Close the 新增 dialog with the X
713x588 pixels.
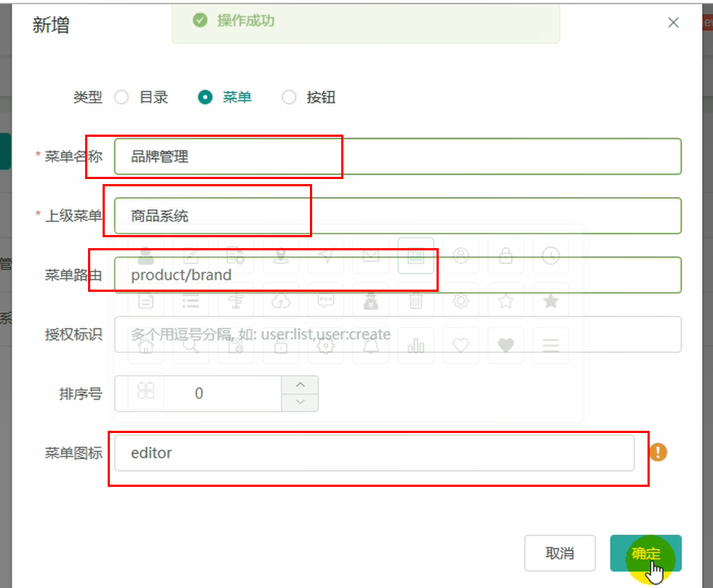point(673,23)
